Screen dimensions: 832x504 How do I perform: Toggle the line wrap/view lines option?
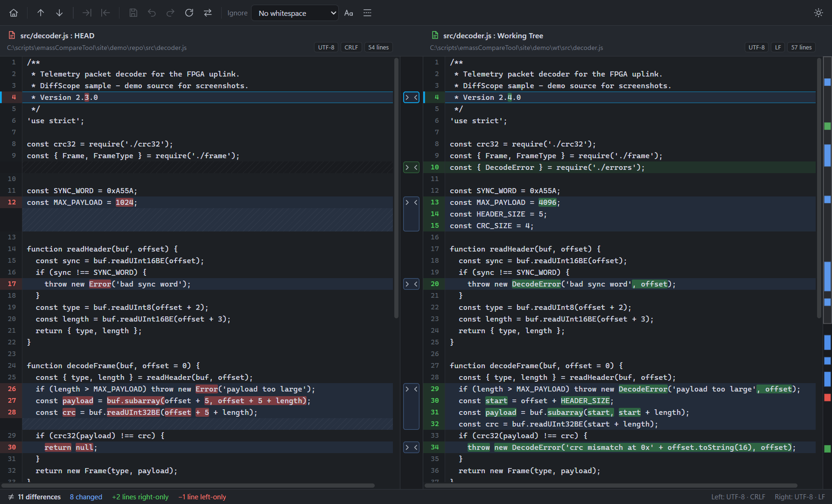[367, 13]
